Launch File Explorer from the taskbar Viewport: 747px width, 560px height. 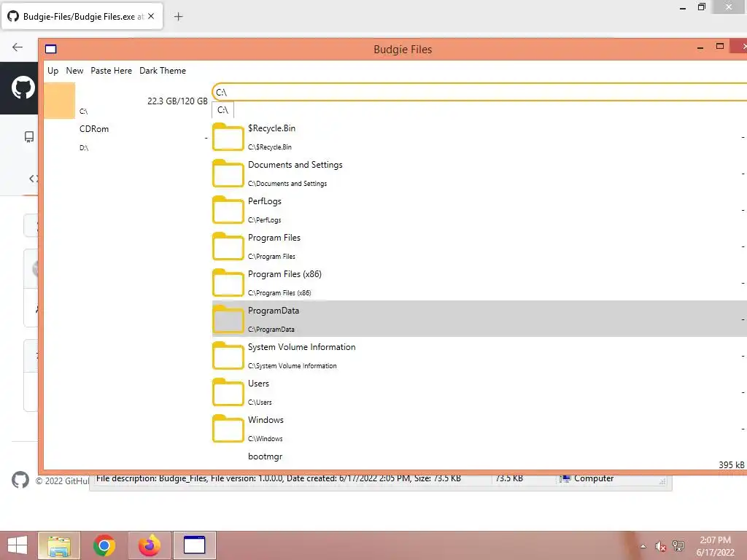click(59, 545)
